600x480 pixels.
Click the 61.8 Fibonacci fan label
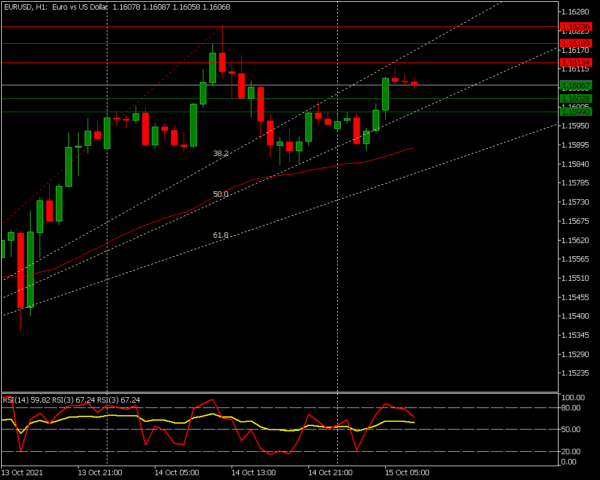point(221,235)
